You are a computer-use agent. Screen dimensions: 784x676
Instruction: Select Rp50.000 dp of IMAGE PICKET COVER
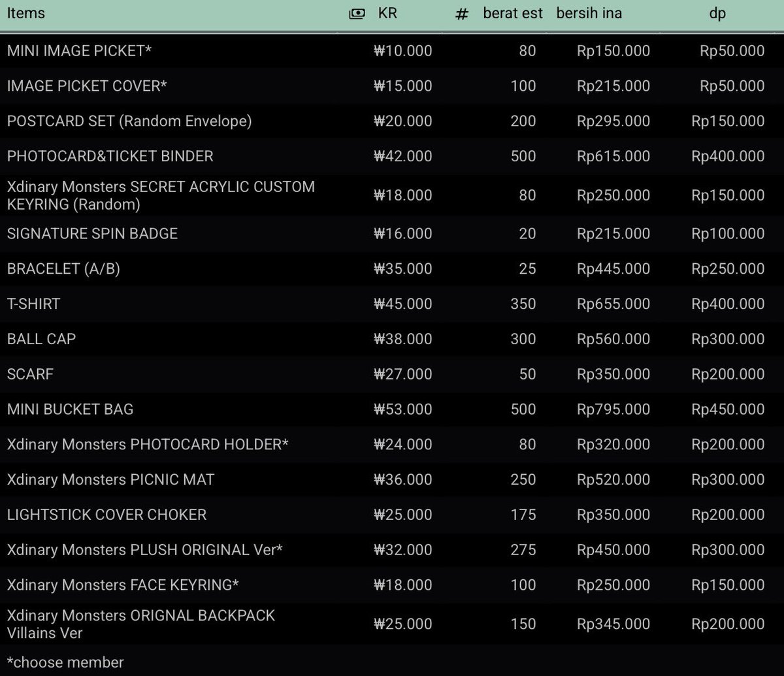(x=732, y=86)
